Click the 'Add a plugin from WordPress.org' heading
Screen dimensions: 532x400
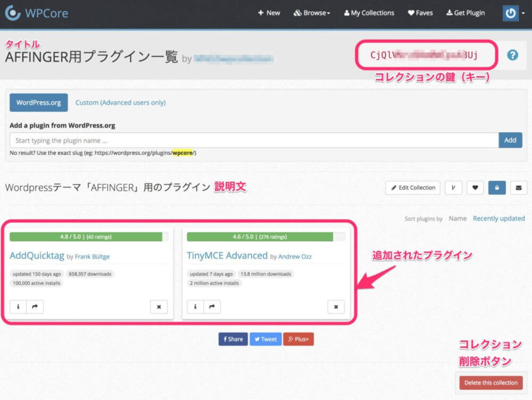[x=62, y=126]
